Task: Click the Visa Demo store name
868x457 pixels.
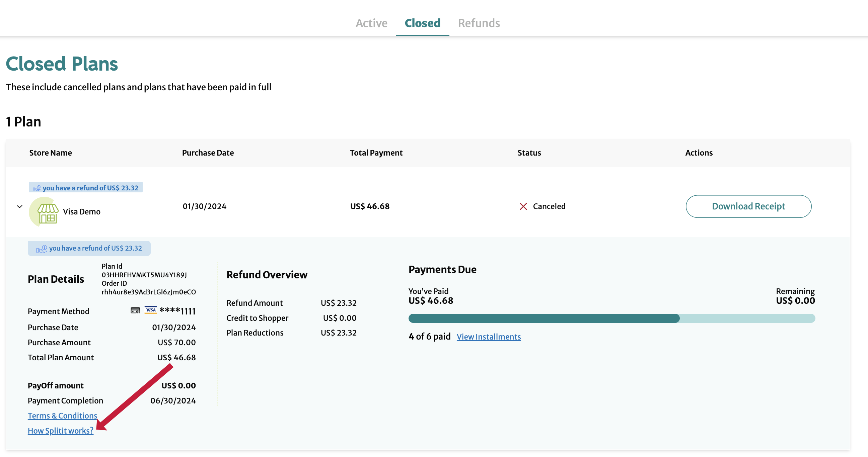Action: [x=82, y=212]
